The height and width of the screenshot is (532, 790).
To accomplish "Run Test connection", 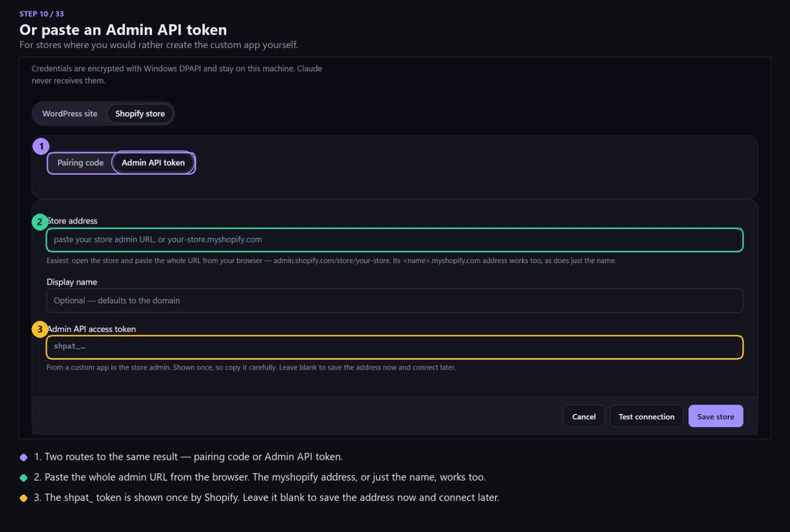I will pos(646,417).
